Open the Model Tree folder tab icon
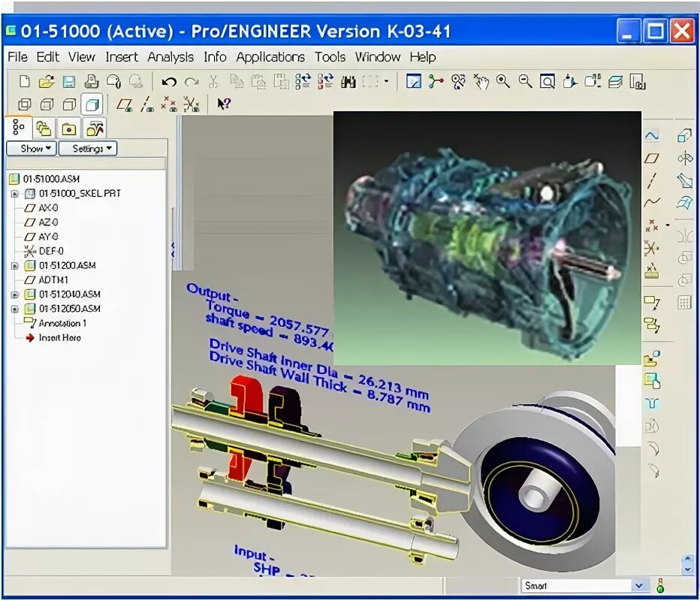700x601 pixels. pos(68,128)
